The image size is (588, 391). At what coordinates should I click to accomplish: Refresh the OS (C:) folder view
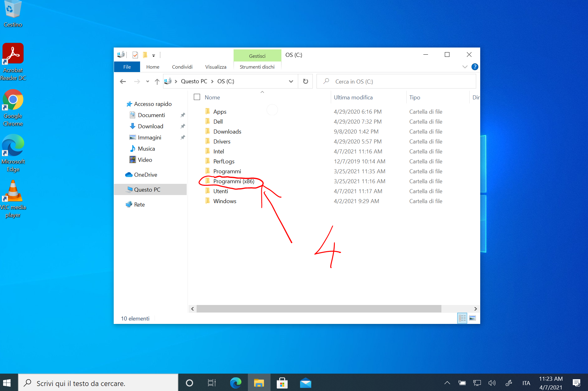[x=305, y=81]
